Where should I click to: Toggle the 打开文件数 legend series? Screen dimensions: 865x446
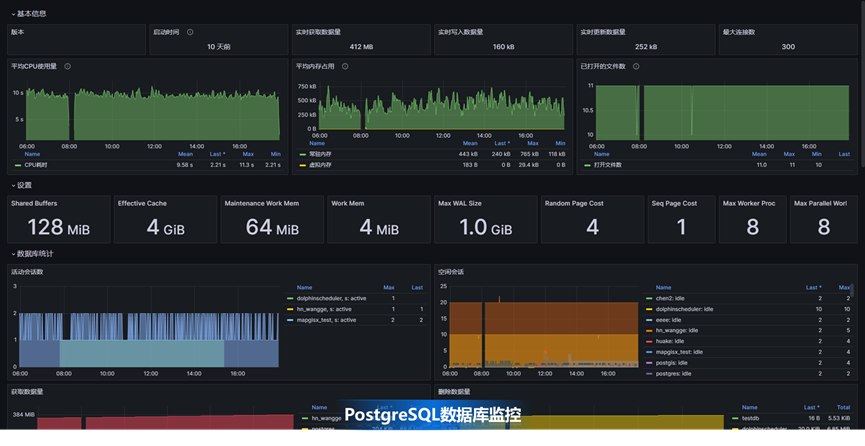tap(608, 165)
